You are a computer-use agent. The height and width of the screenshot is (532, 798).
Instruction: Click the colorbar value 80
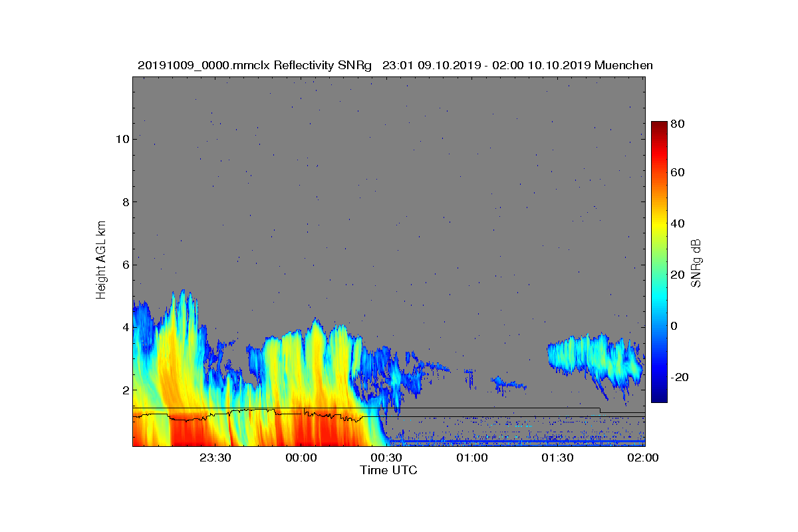coord(679,124)
